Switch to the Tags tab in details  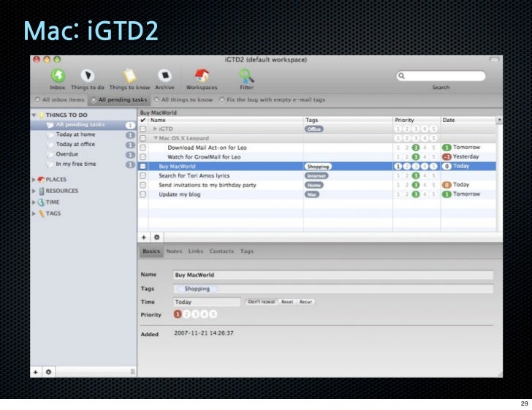coord(247,251)
